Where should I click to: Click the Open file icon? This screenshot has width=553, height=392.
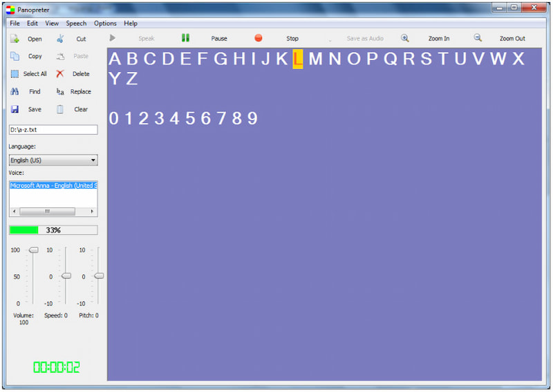click(15, 39)
